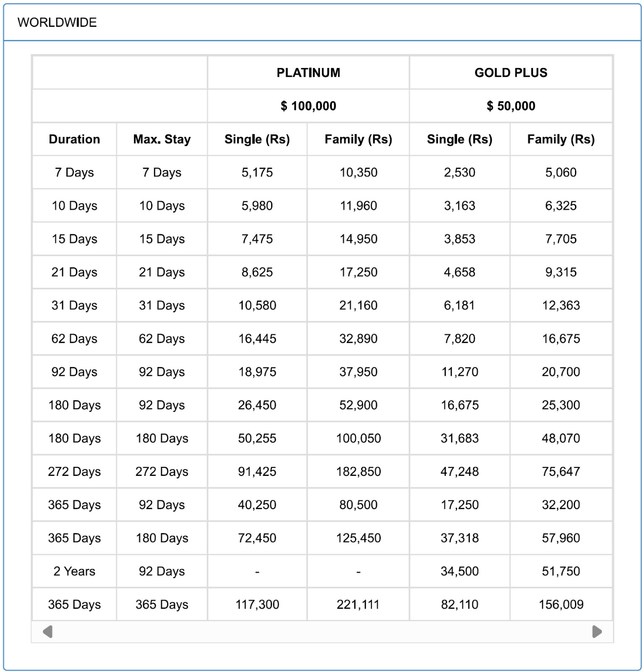Select the 7 Days duration cell
Viewport: 643px width, 672px height.
coord(74,172)
